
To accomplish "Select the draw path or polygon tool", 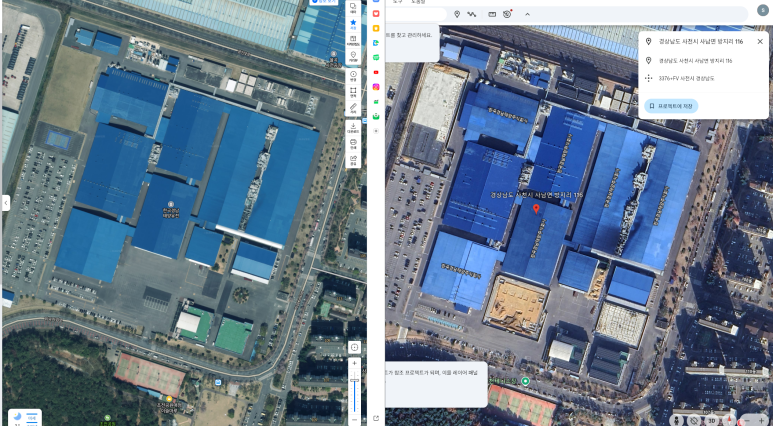I will click(x=472, y=14).
